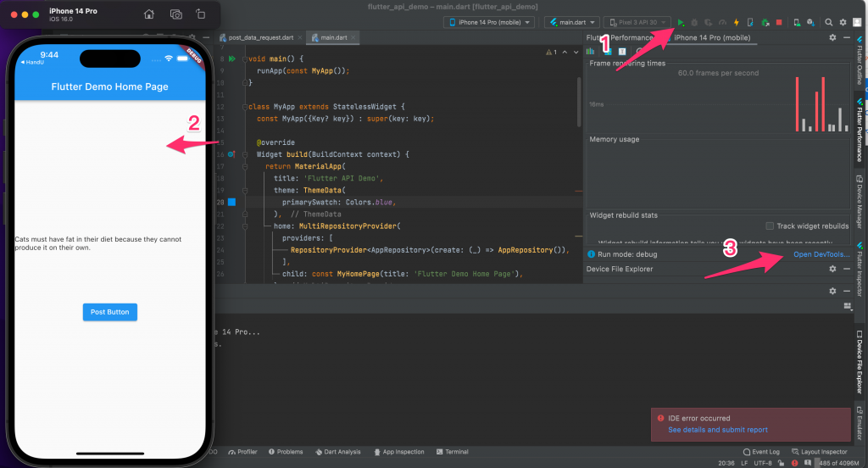The image size is (868, 468).
Task: Rotate the simulator device icon
Action: click(200, 14)
